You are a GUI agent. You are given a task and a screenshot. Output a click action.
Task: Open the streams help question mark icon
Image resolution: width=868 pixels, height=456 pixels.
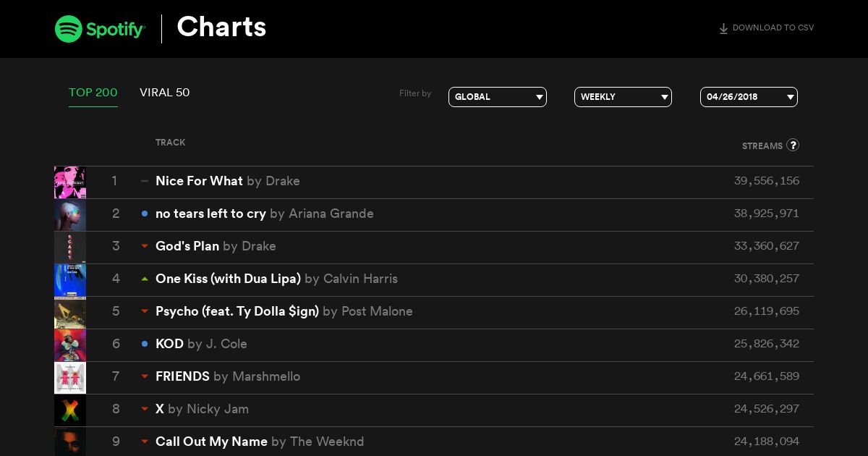click(x=793, y=145)
